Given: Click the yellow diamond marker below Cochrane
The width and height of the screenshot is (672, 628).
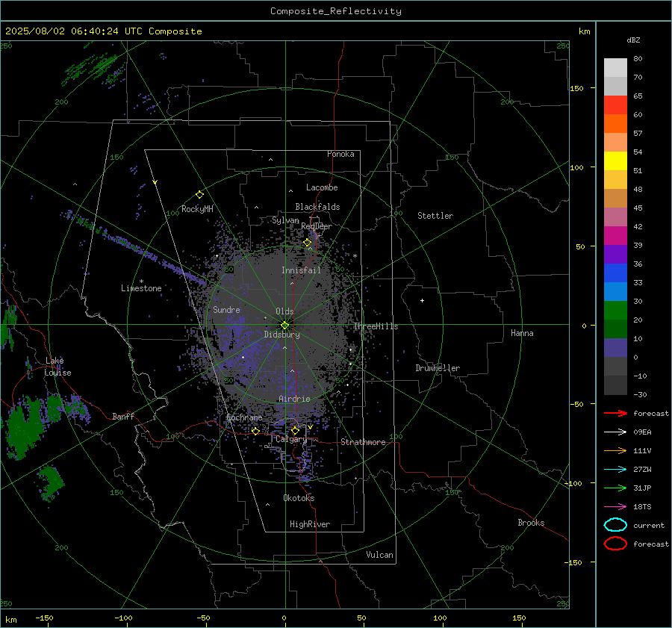Looking at the screenshot, I should click(255, 431).
